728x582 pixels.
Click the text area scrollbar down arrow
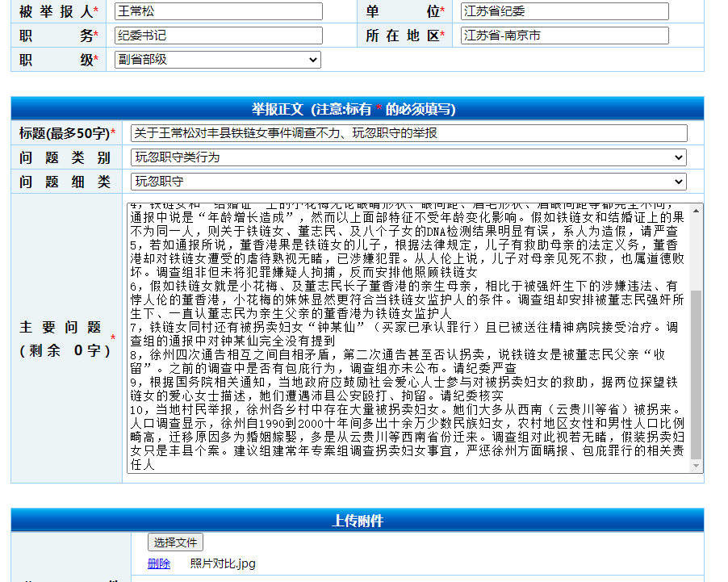696,466
